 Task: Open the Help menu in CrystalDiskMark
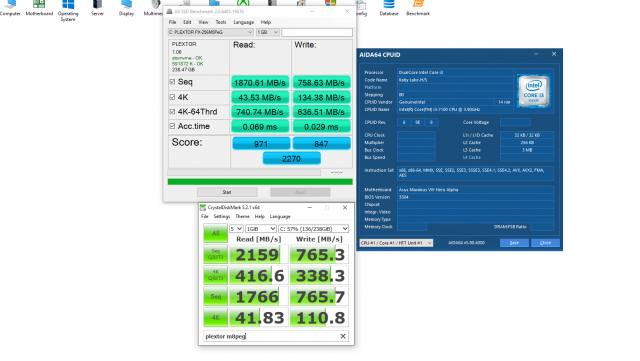(x=260, y=216)
